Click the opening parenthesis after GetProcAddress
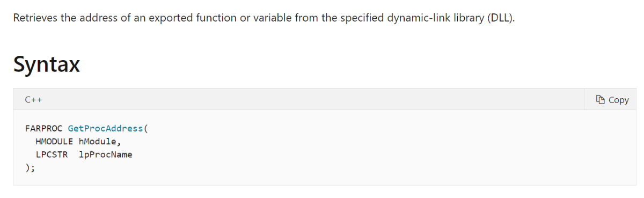Viewport: 644px width, 198px height. [145, 129]
